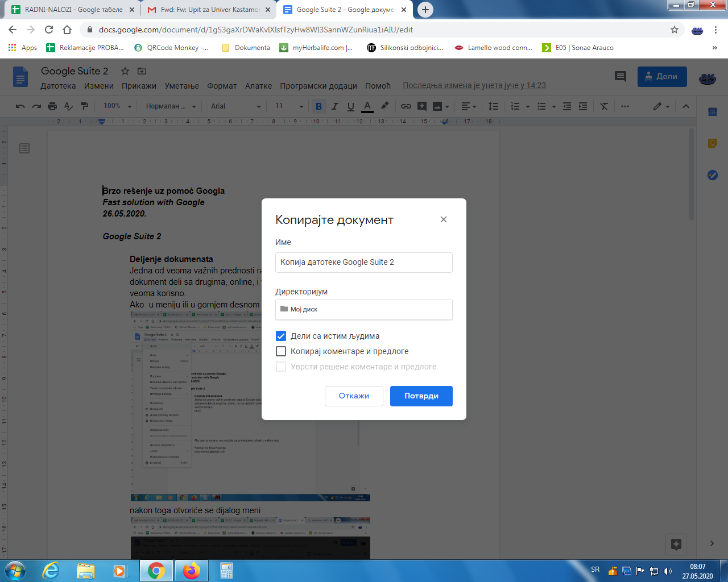Click the Line spacing icon
The height and width of the screenshot is (582, 728).
coord(494,106)
